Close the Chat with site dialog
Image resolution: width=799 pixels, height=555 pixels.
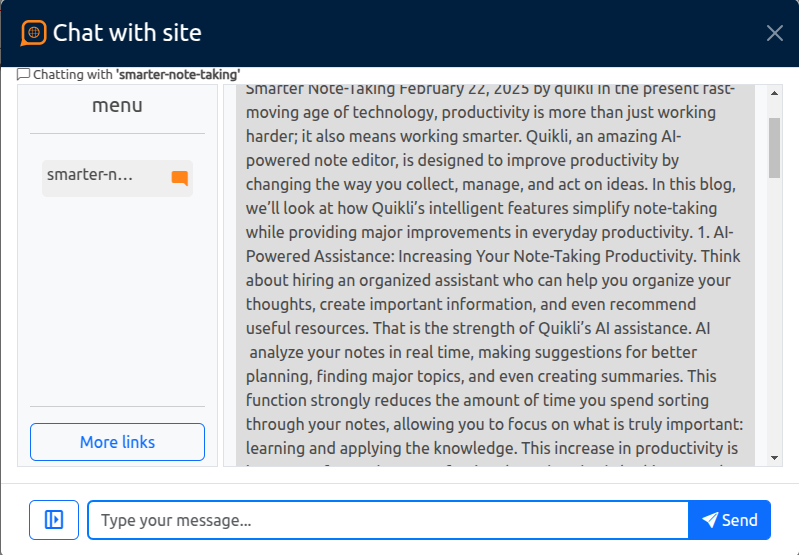775,33
